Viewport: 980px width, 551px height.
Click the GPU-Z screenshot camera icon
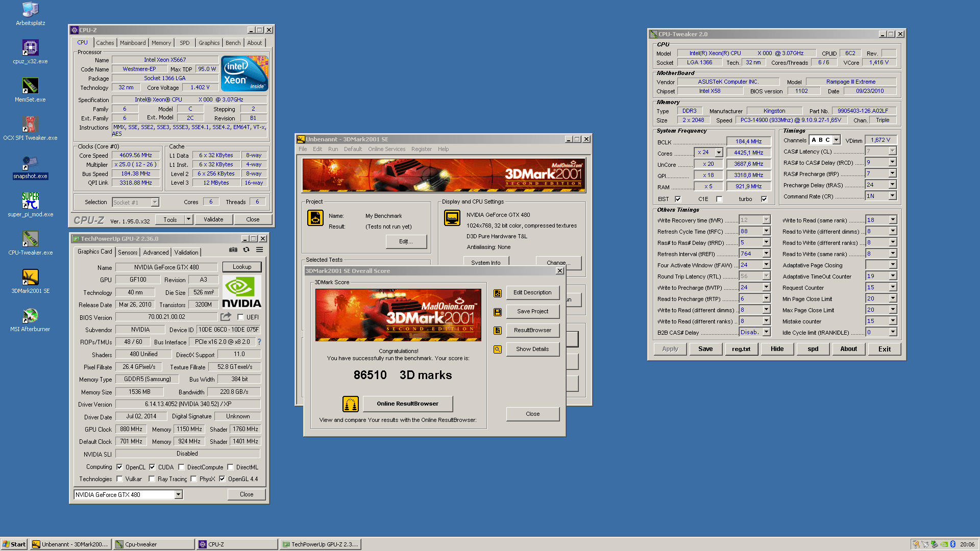[x=233, y=250]
